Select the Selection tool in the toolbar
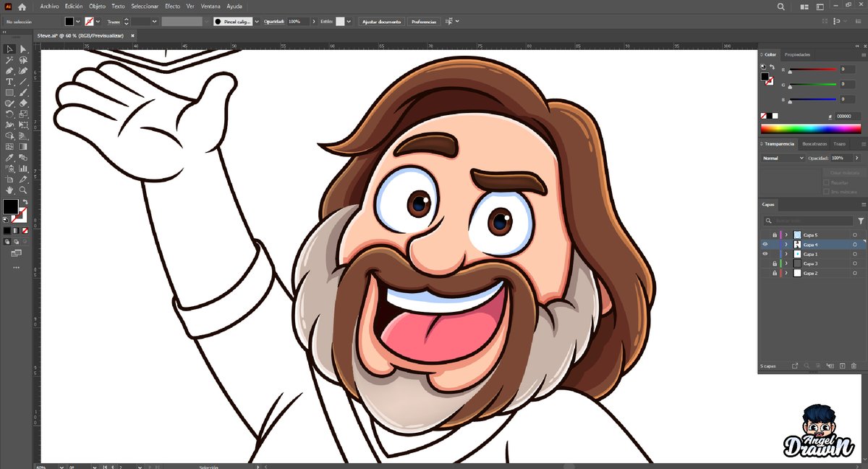Viewport: 868px width, 469px height. coord(9,50)
